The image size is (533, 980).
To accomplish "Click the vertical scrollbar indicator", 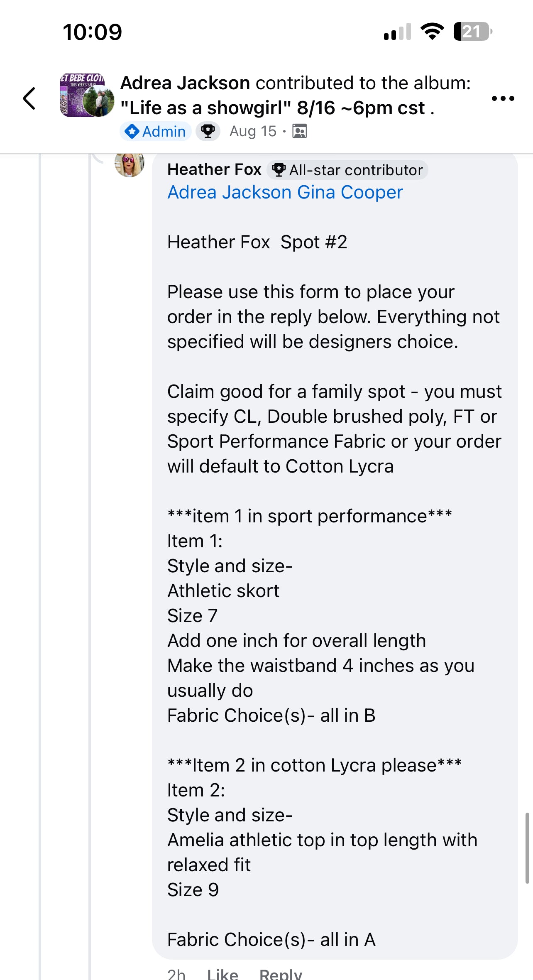I will pyautogui.click(x=527, y=847).
